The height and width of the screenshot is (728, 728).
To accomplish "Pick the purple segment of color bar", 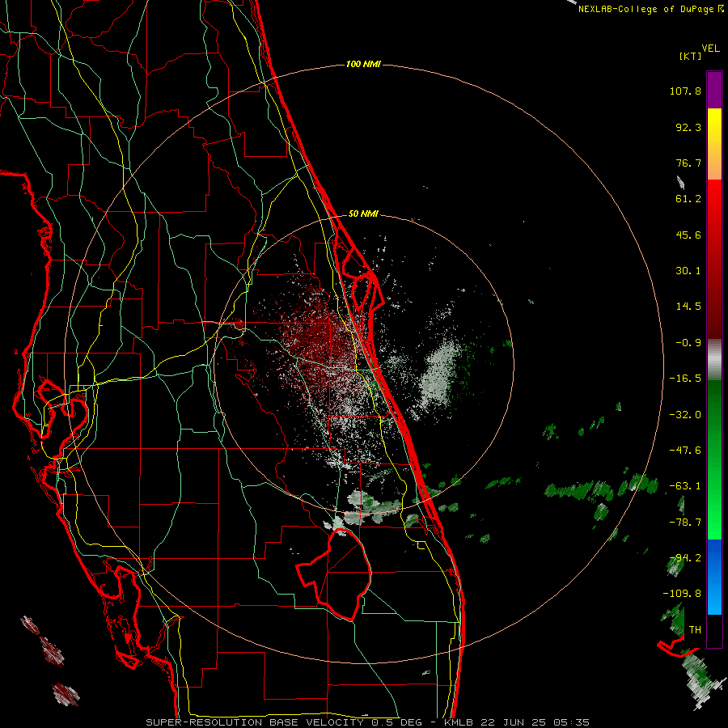I will pyautogui.click(x=714, y=91).
